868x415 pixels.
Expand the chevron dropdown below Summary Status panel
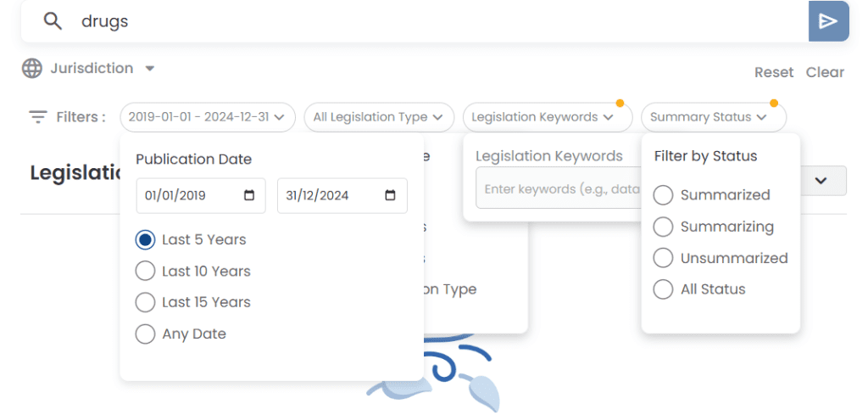pos(821,181)
